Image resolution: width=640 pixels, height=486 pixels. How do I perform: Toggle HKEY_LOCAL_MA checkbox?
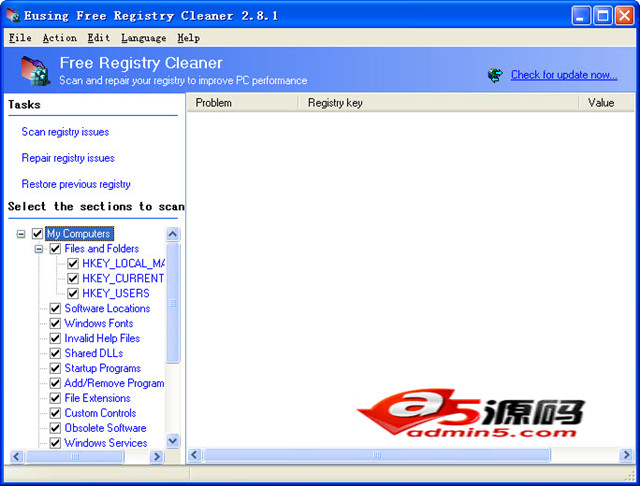73,264
